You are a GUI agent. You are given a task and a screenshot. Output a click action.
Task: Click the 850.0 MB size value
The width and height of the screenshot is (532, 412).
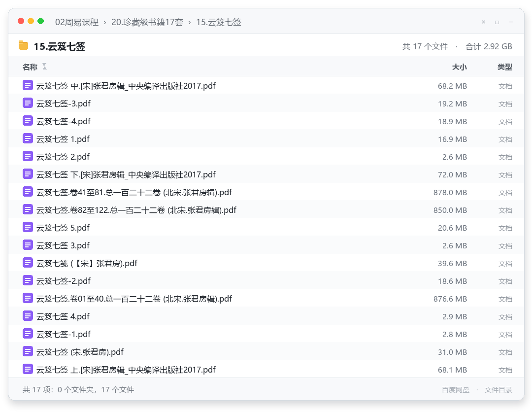coord(450,210)
